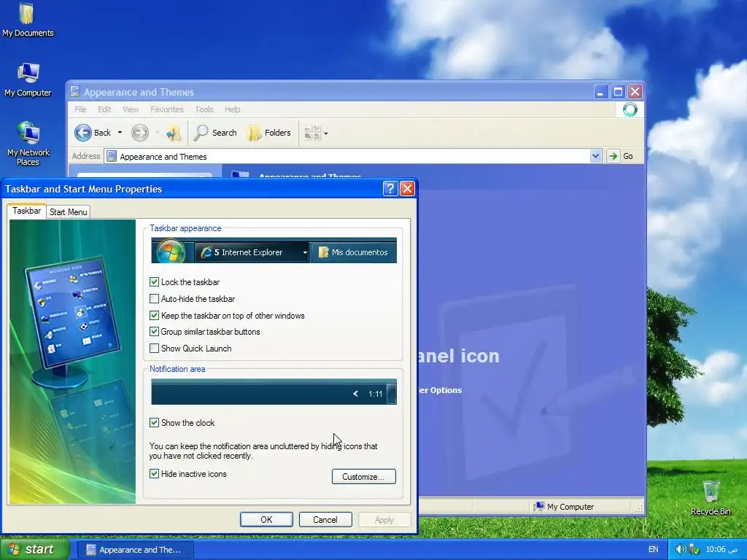Click the notification area preview chevron
The width and height of the screenshot is (747, 560).
click(355, 394)
